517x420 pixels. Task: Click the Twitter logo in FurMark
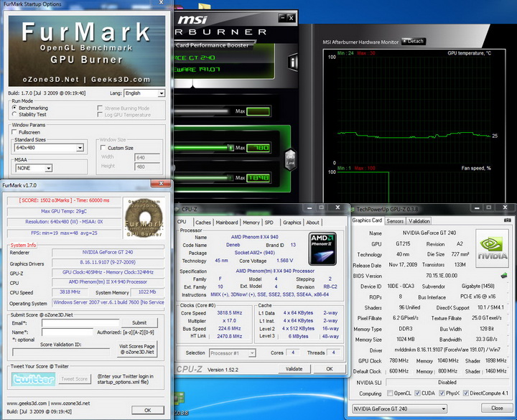click(33, 378)
